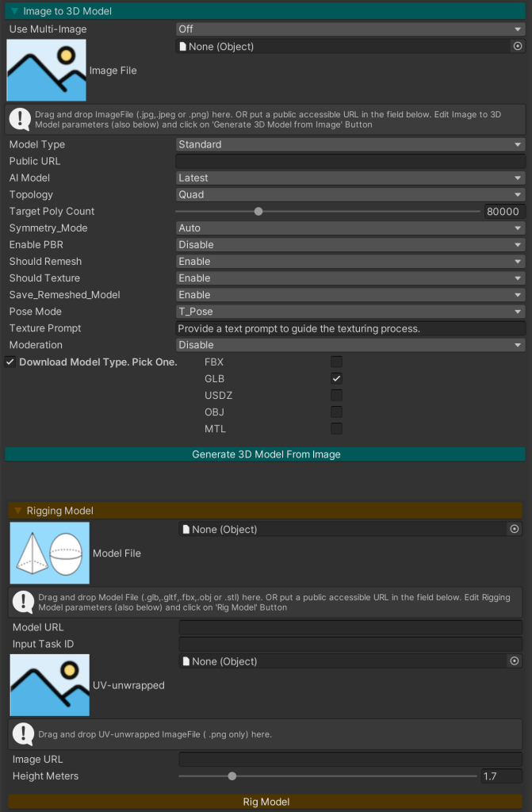Click the Target Poly Count slider handle

point(258,212)
